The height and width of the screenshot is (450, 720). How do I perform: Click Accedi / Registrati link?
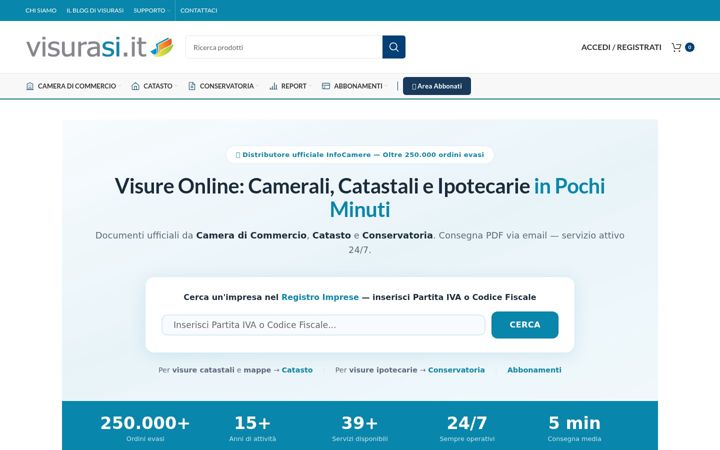(x=621, y=47)
